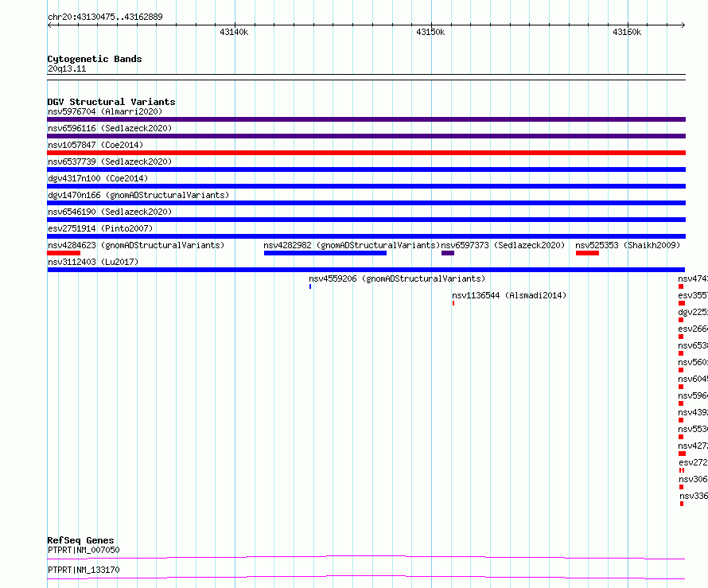
Task: Click nsv4559206 (gnomADStructuralVariants) label
Action: pyautogui.click(x=397, y=278)
